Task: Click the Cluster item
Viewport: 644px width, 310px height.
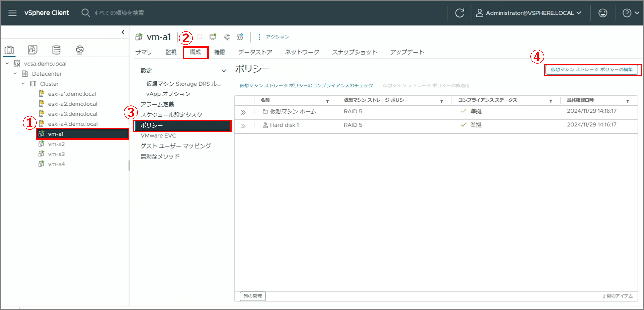Action: pos(49,84)
